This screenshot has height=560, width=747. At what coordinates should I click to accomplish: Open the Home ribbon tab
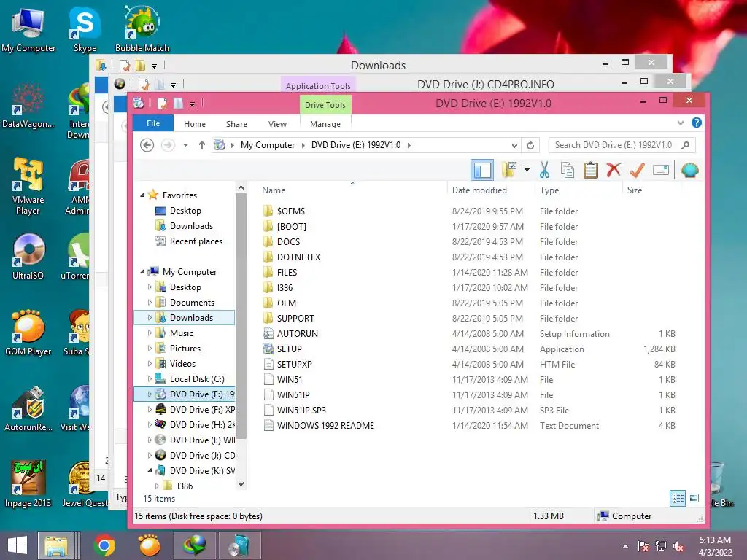(x=194, y=124)
